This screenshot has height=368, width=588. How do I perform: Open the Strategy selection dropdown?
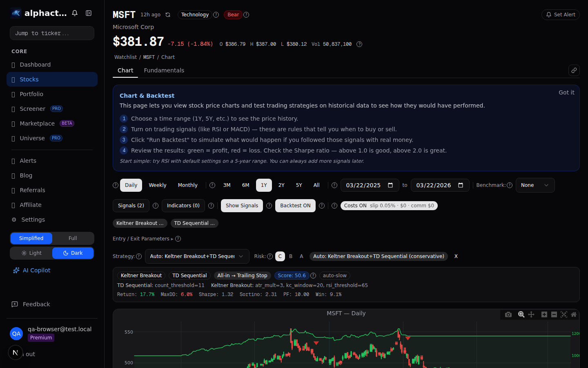(197, 256)
